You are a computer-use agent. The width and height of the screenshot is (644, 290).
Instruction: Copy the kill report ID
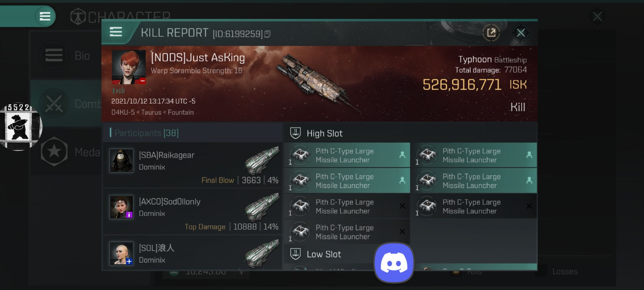pos(268,34)
